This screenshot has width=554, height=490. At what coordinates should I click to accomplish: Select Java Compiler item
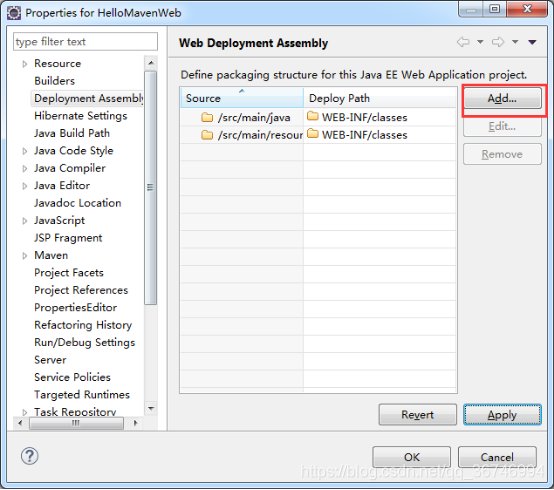tap(70, 168)
